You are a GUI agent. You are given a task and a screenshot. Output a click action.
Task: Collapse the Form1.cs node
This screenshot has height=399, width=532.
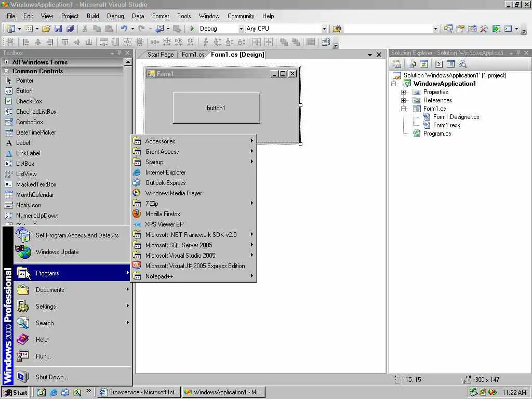coord(403,109)
